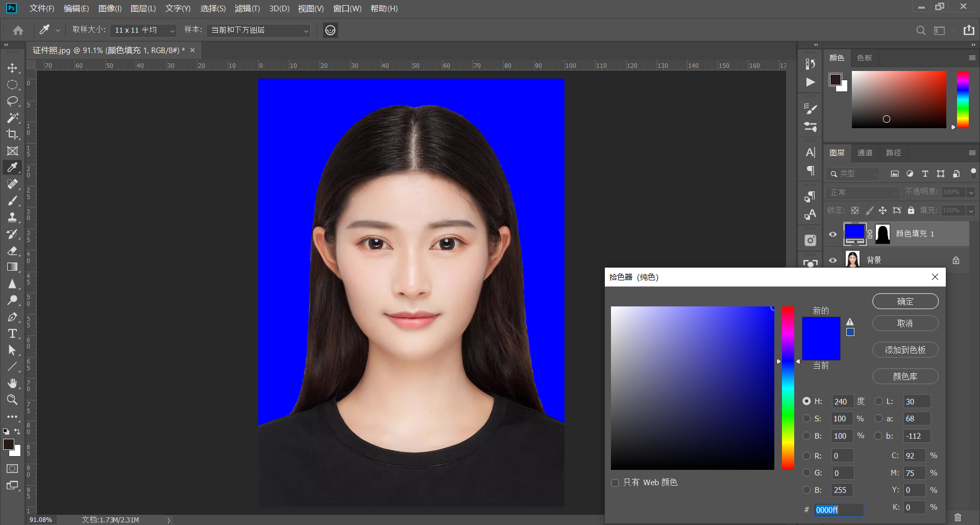980x525 pixels.
Task: Select the Horizontal Type tool
Action: click(x=12, y=333)
